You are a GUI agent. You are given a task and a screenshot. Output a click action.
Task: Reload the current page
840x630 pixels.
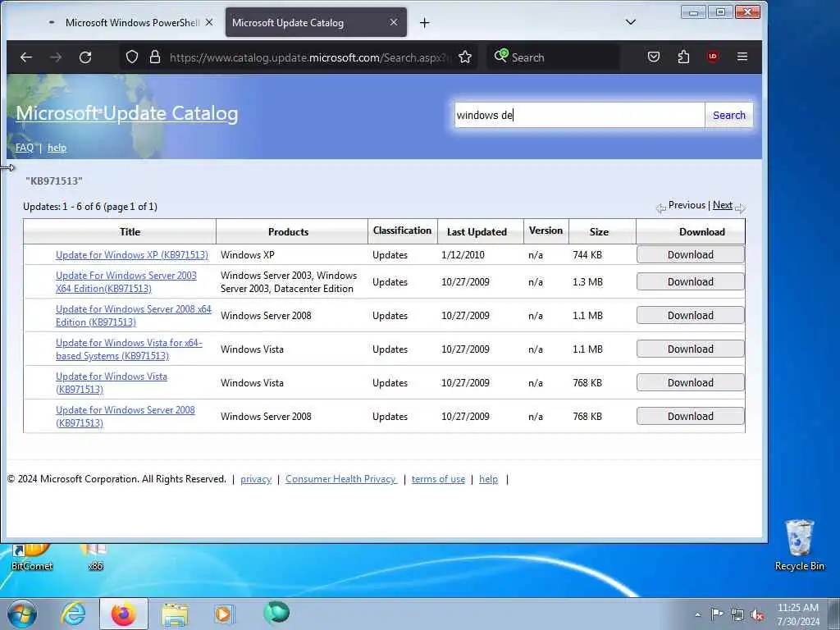pos(85,57)
